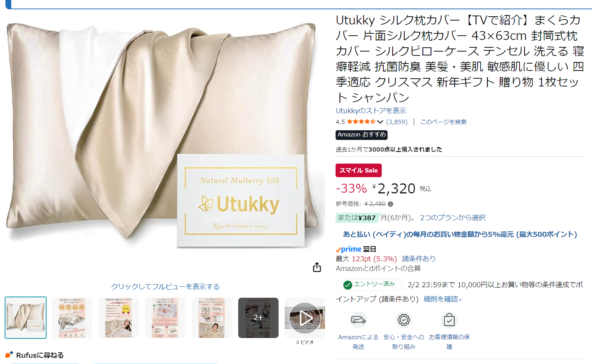Screen dimensions: 592x364
Task: Open the 細則を確認 details link
Action: coord(443,299)
